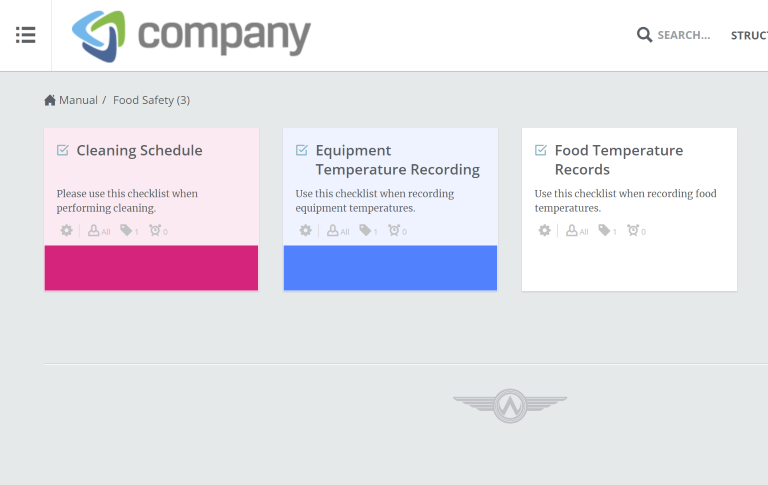
Task: Click alarm clock icon on Food Temperature Records
Action: (x=636, y=230)
